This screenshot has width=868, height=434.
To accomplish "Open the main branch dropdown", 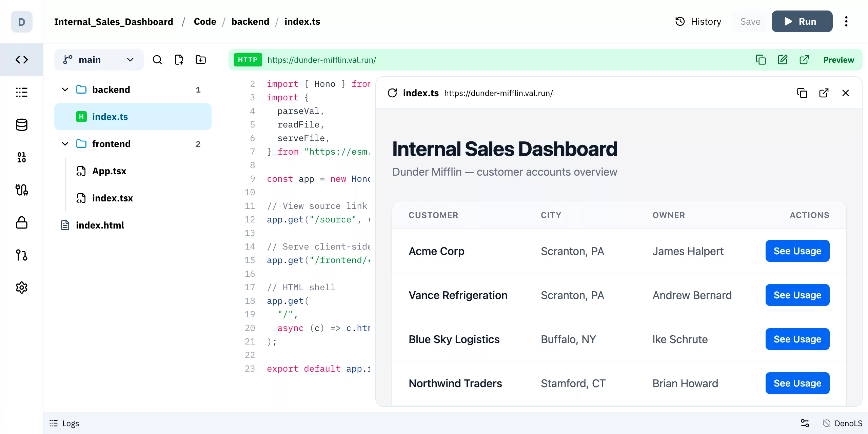I will (99, 60).
